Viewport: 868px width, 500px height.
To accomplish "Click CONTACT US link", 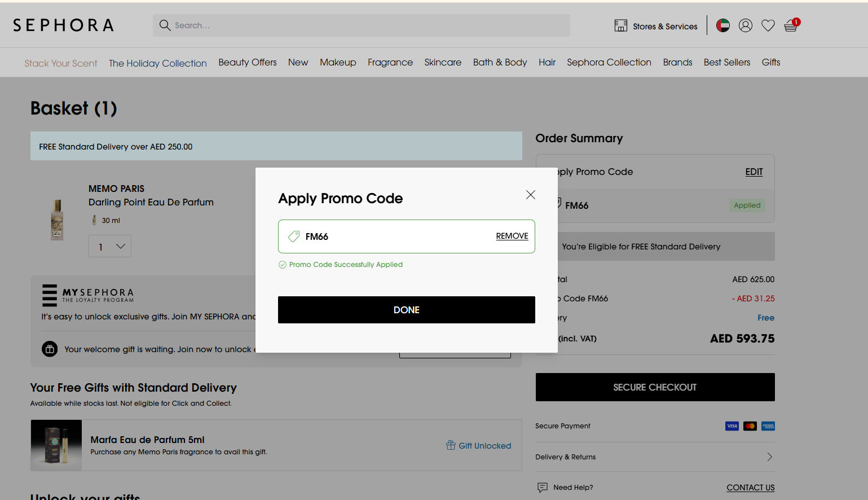I will [750, 488].
